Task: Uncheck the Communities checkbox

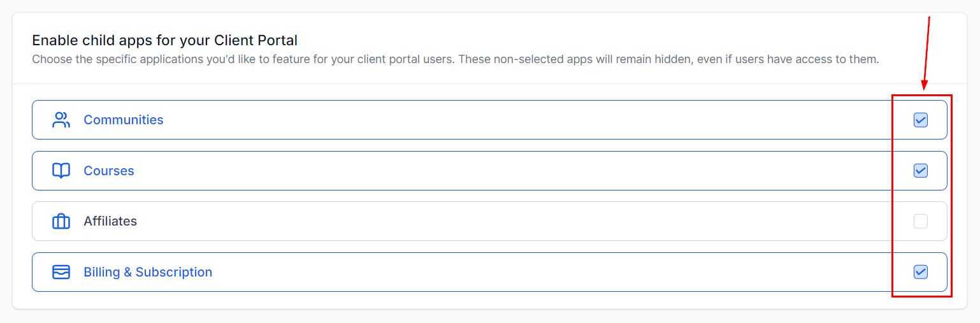Action: [x=920, y=120]
